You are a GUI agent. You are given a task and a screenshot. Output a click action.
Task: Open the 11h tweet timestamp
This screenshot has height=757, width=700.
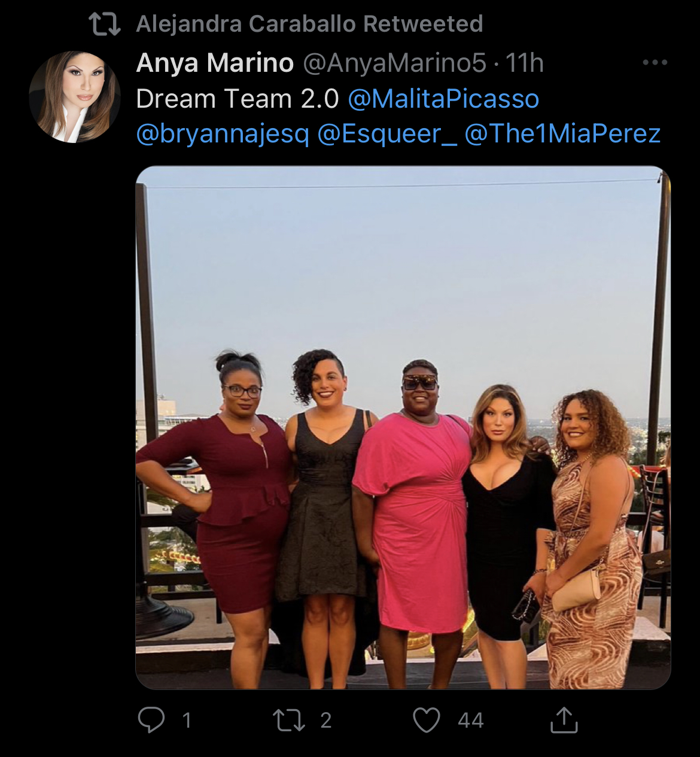(x=525, y=63)
